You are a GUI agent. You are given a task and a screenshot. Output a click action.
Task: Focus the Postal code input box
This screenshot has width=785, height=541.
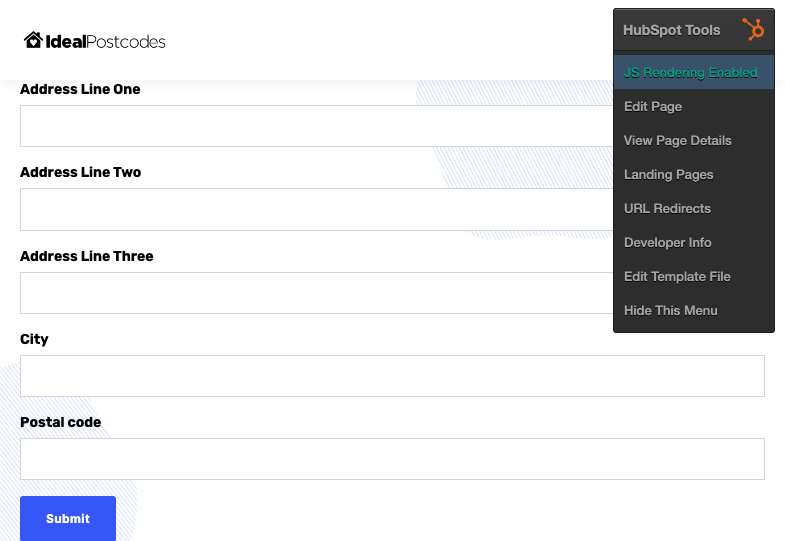click(x=392, y=459)
